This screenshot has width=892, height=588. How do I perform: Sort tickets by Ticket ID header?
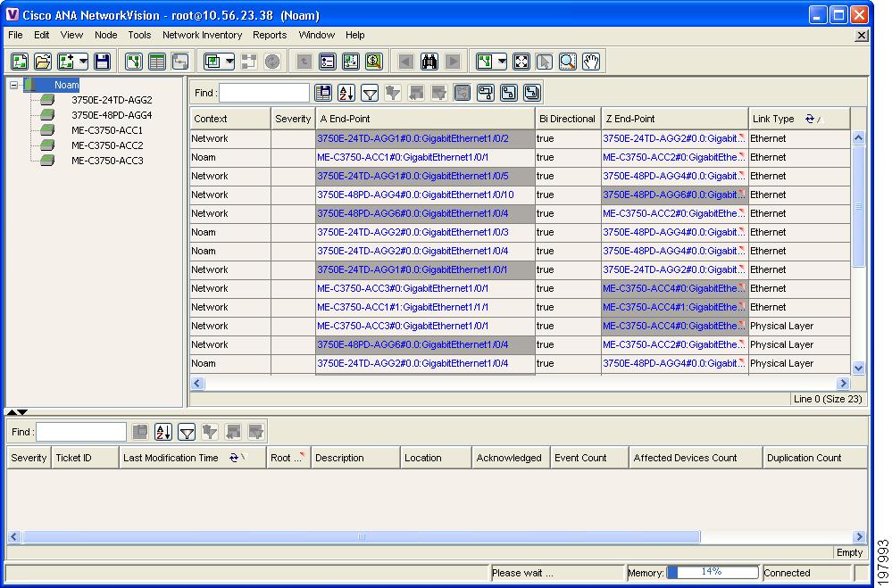pos(85,458)
